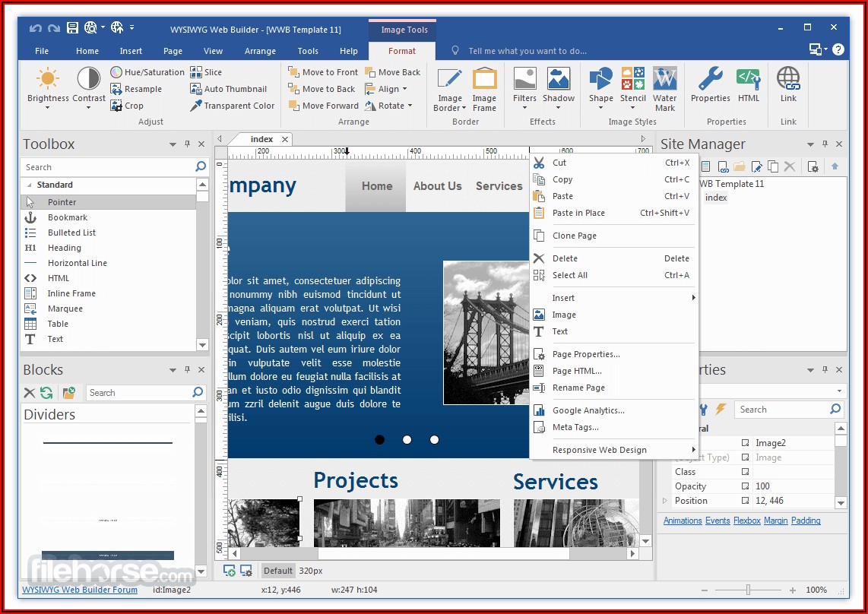Screen dimensions: 868x614
Task: Collapse the Standard toolbox section
Action: [x=30, y=185]
